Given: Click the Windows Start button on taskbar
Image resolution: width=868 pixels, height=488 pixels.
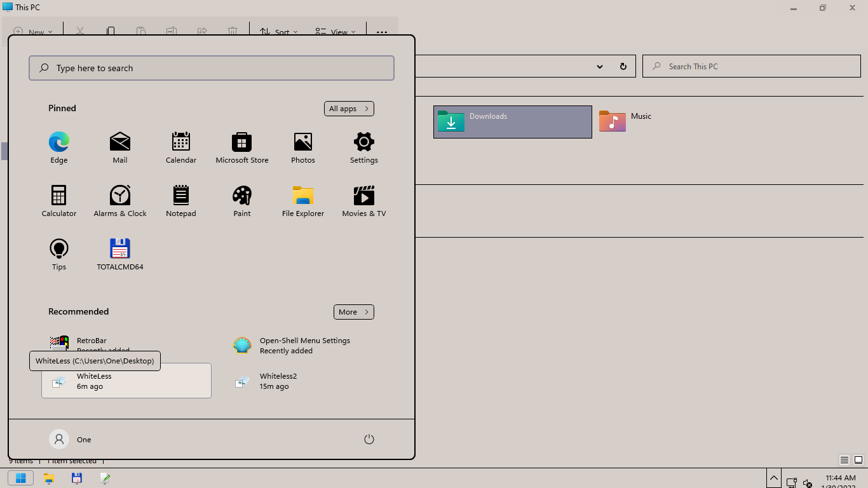Looking at the screenshot, I should (20, 478).
